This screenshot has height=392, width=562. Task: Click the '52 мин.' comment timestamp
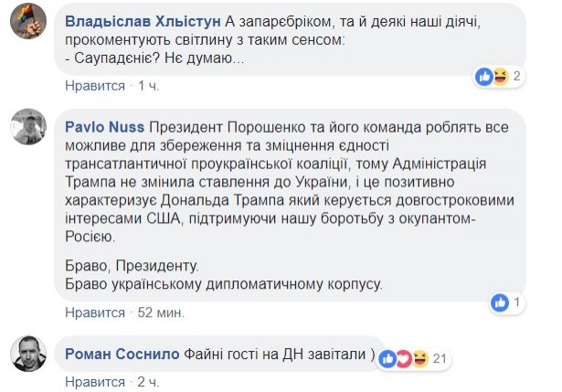click(161, 312)
